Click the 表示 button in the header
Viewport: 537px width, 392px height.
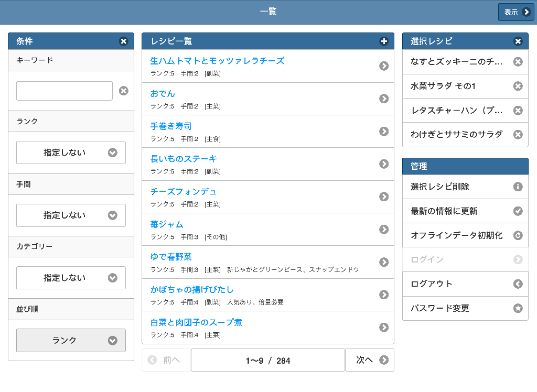(x=516, y=13)
